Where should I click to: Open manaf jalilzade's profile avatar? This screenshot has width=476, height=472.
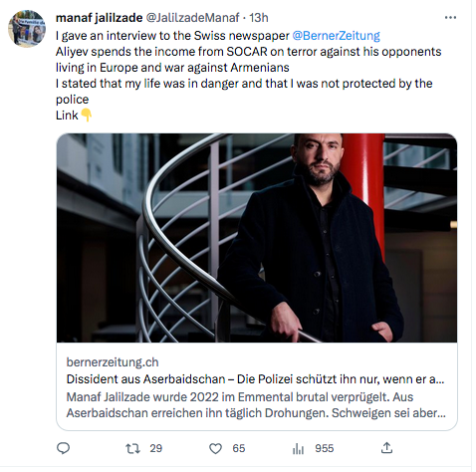pyautogui.click(x=27, y=29)
